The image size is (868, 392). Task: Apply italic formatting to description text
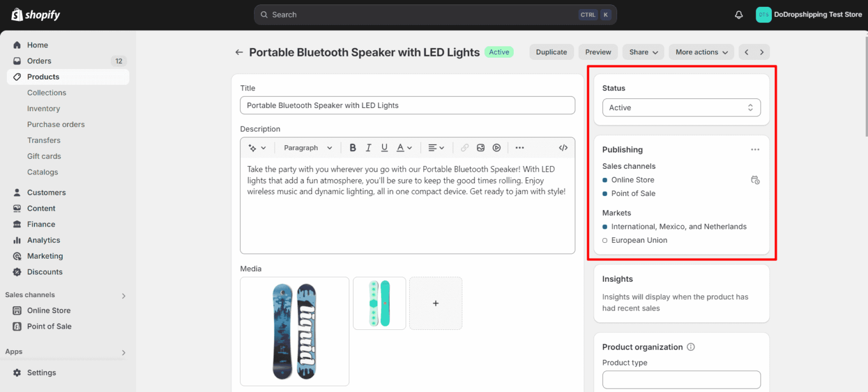click(x=368, y=147)
